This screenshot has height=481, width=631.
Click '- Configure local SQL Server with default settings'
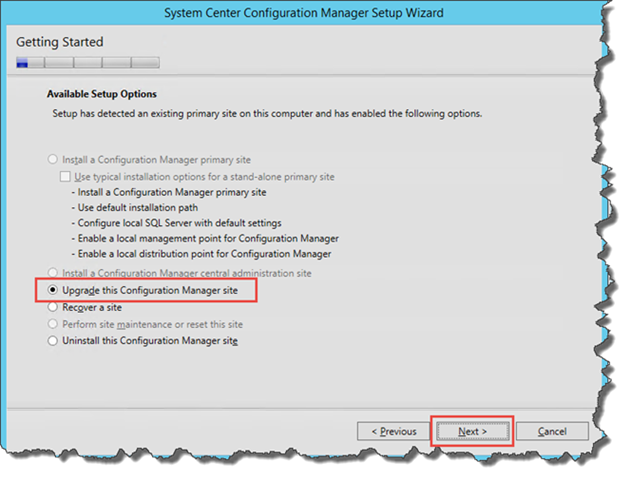click(176, 223)
